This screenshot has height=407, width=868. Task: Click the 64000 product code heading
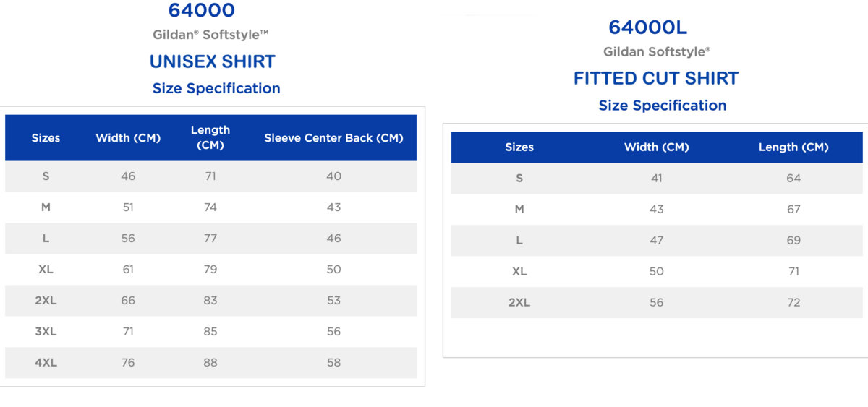click(201, 11)
